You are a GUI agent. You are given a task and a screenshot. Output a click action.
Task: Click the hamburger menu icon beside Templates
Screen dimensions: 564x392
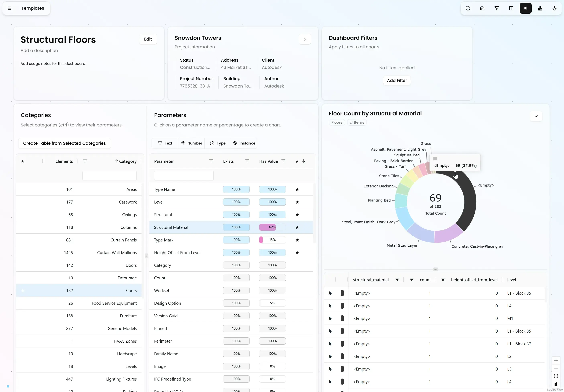10,8
